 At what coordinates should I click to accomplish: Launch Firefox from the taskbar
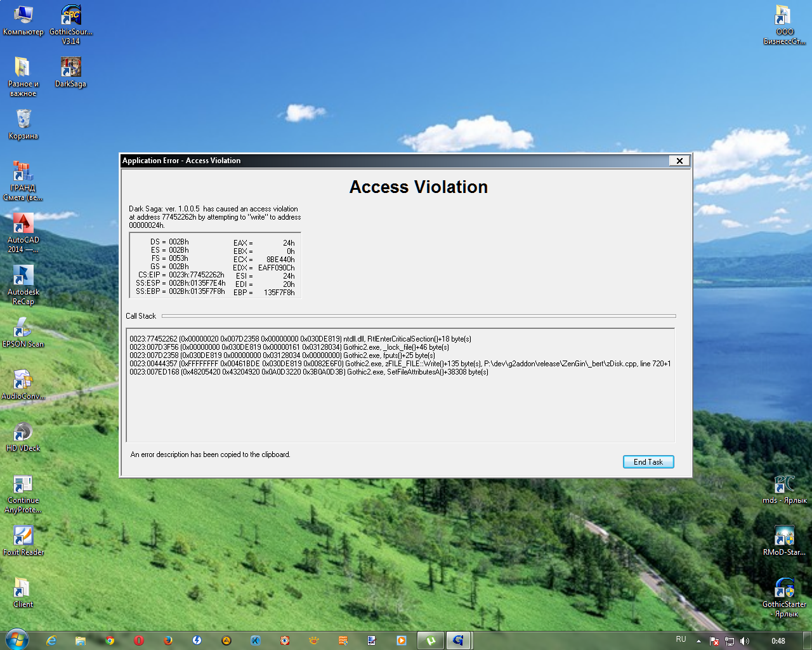[x=168, y=640]
